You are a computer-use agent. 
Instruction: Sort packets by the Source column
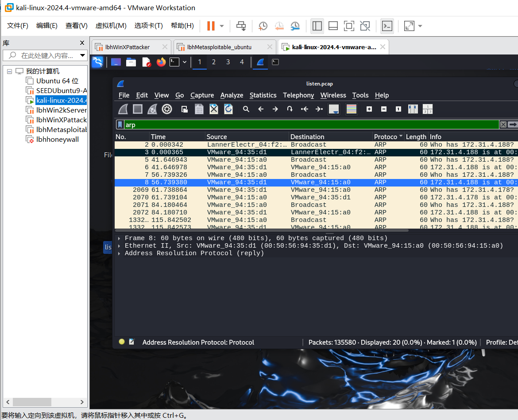pos(247,136)
